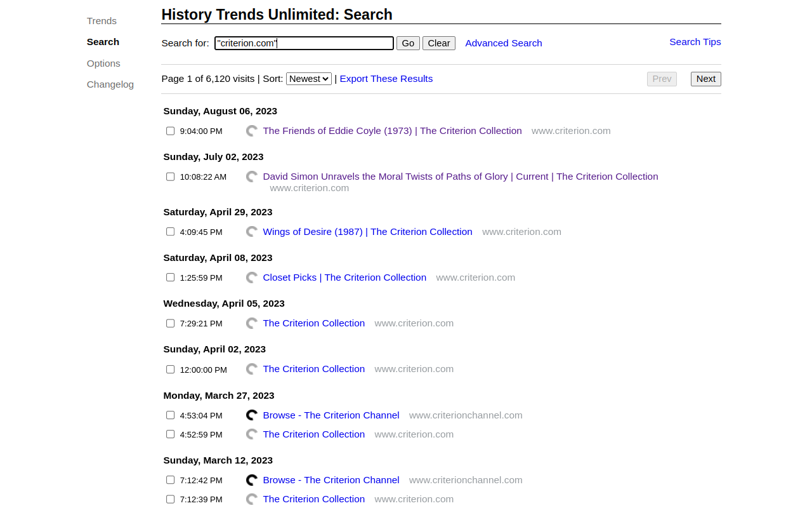Tick the checkbox for 12:00:00 PM visit
812x508 pixels.
pyautogui.click(x=170, y=370)
